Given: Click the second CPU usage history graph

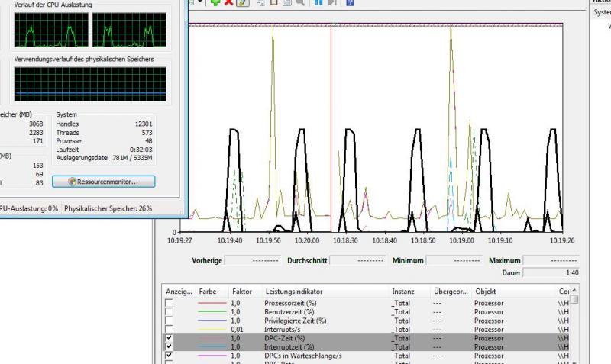Looking at the screenshot, I should [129, 30].
